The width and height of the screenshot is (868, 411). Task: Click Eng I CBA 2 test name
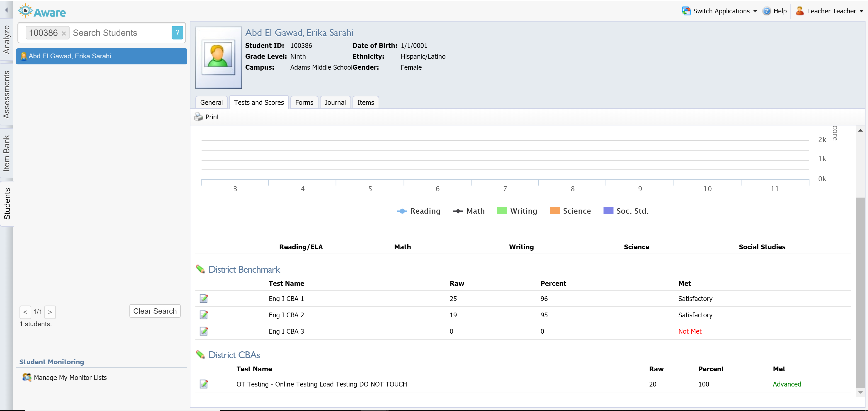coord(286,315)
